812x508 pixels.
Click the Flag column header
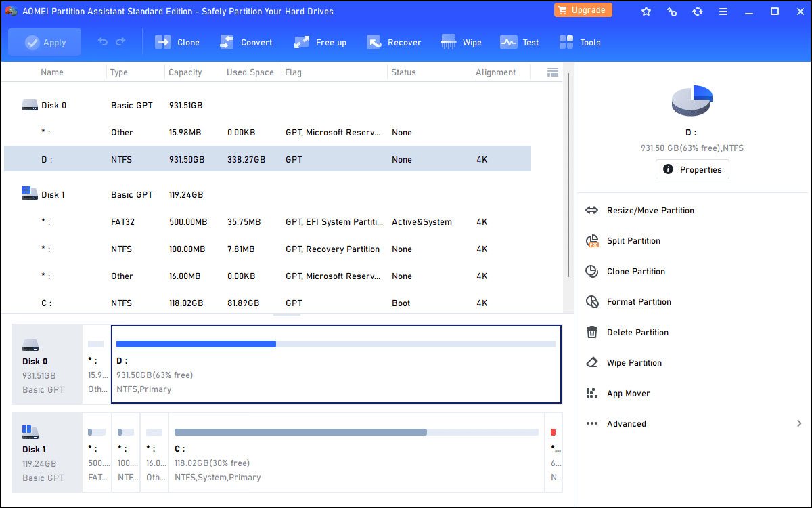(294, 72)
